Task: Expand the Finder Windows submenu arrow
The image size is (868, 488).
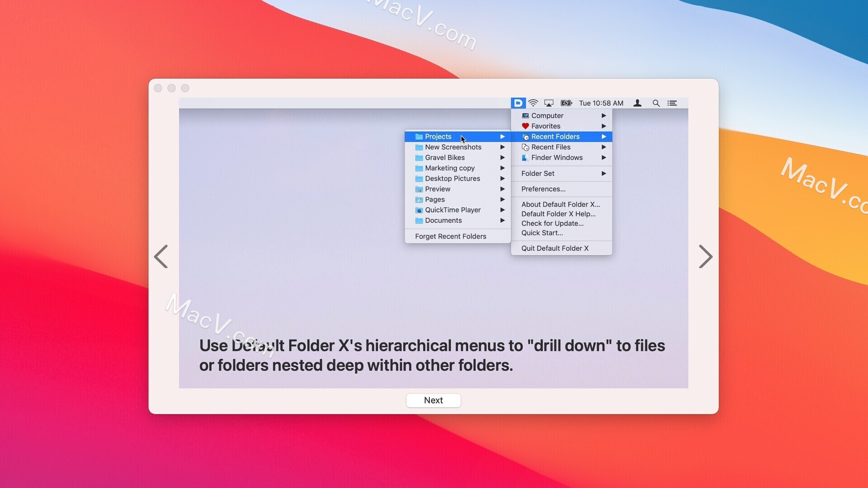Action: (604, 158)
